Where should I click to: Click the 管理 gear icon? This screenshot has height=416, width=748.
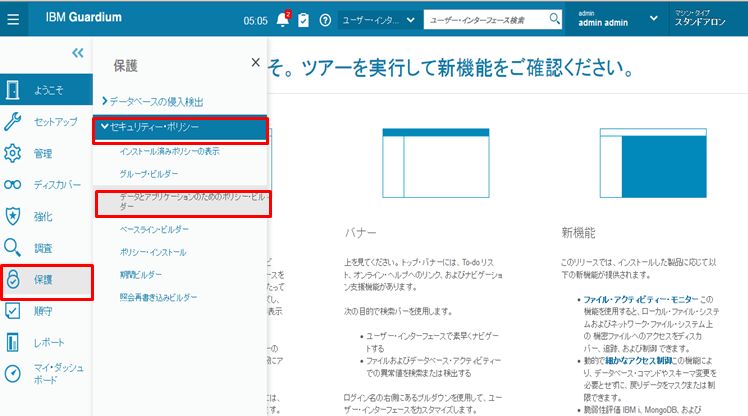(x=13, y=154)
